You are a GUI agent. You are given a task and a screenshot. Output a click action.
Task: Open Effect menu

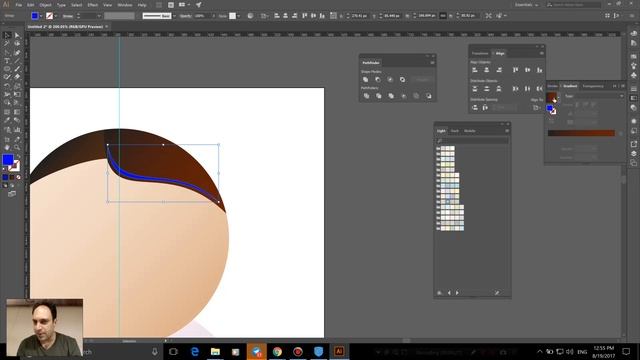(x=93, y=5)
